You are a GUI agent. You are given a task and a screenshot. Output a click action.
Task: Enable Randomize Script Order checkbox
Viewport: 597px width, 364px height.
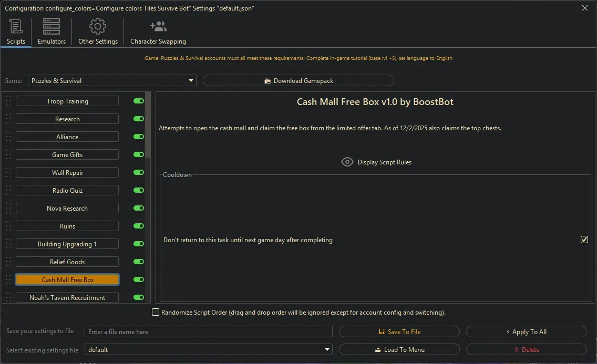156,312
